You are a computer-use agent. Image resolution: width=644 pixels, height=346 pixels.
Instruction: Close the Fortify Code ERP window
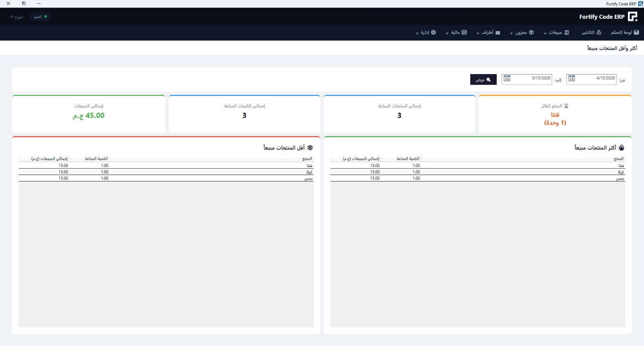click(x=8, y=4)
